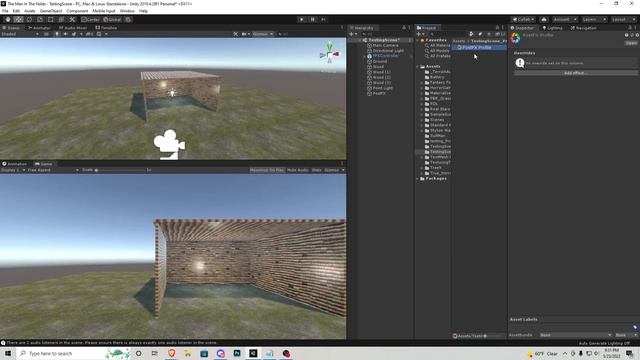The height and width of the screenshot is (360, 640).
Task: Open Game view Gizmos dropdown
Action: (x=334, y=170)
